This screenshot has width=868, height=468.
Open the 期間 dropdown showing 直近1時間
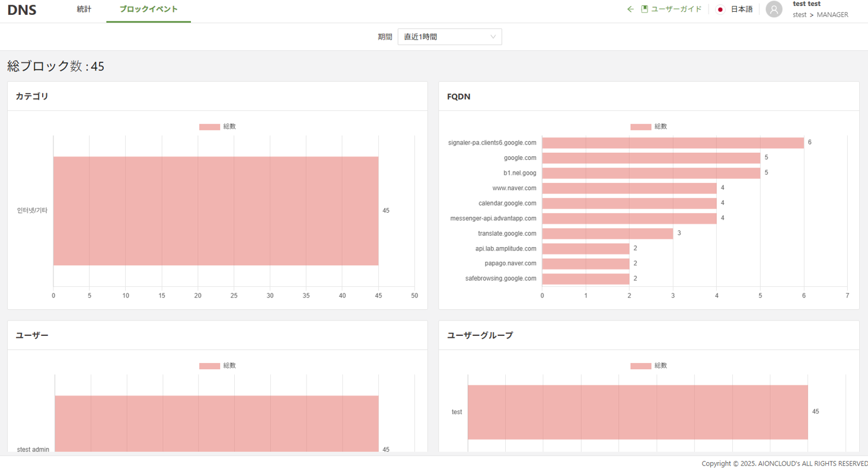[449, 37]
